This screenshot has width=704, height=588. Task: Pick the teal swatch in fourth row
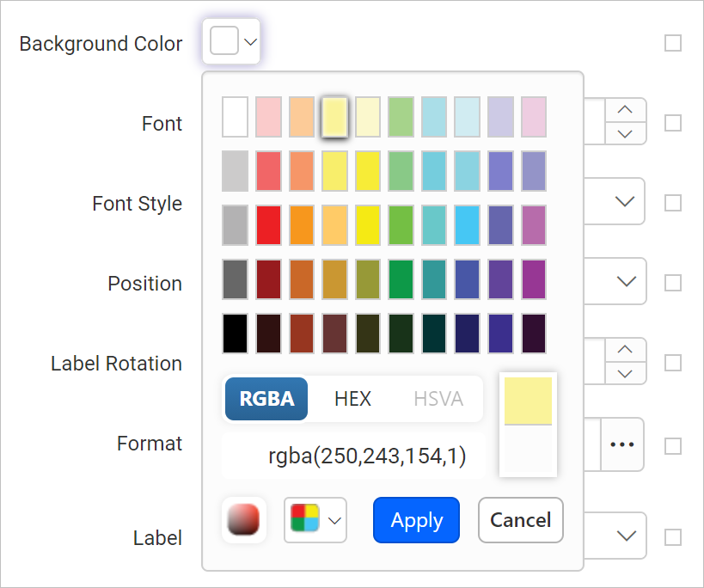click(x=434, y=279)
